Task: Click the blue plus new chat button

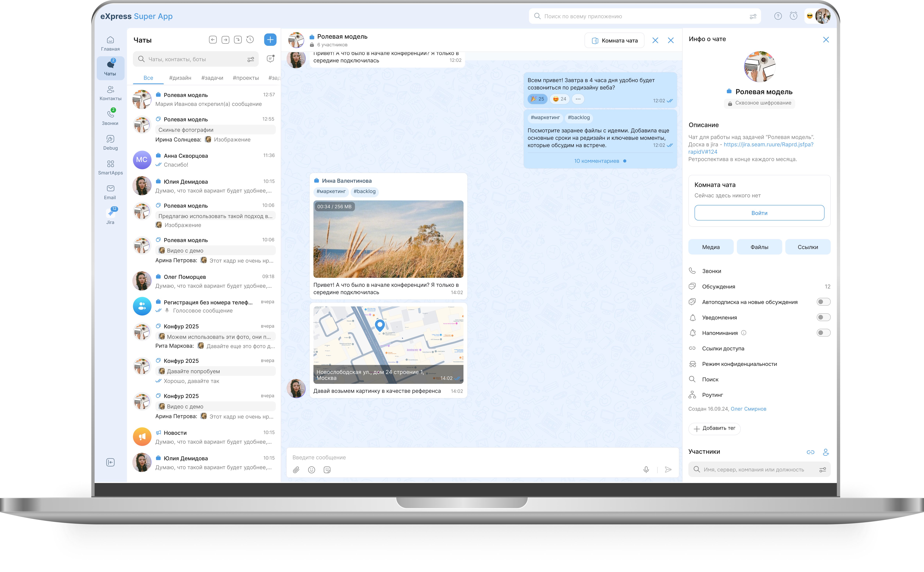Action: click(270, 40)
